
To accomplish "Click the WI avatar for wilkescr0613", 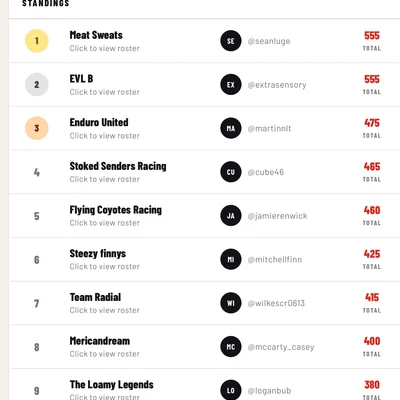I will tap(231, 303).
